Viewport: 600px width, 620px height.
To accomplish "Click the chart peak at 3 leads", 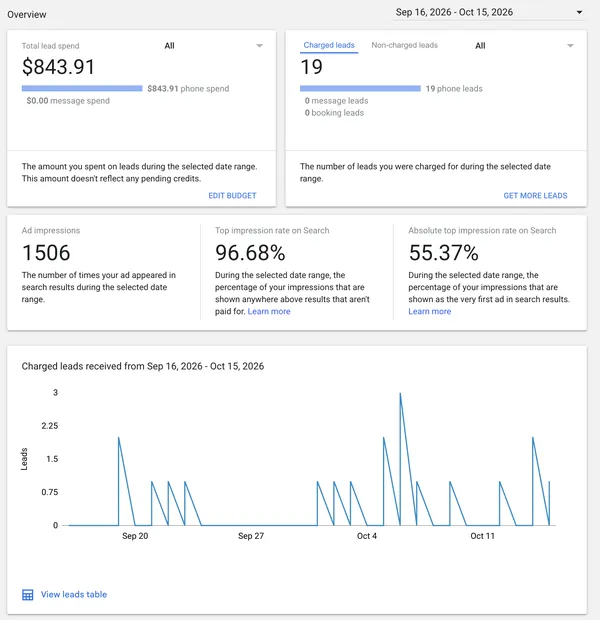I will (400, 393).
